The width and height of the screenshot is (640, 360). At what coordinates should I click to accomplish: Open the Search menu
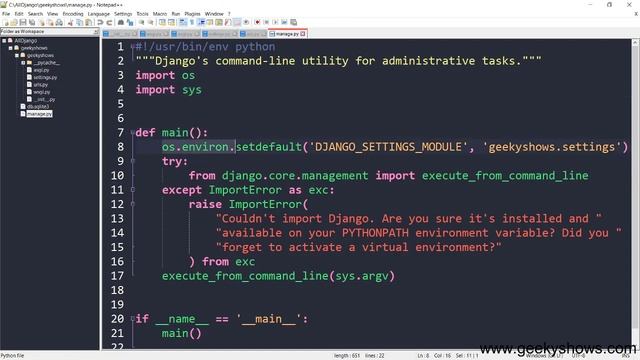(x=35, y=14)
